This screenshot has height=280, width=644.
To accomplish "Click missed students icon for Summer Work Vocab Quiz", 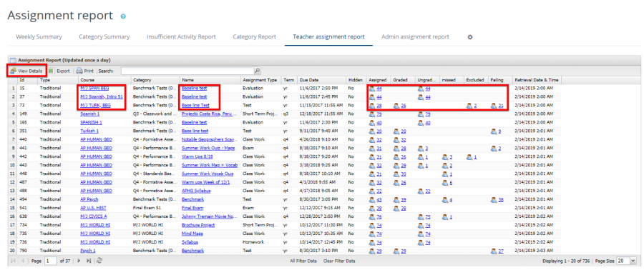I will pyautogui.click(x=445, y=174).
